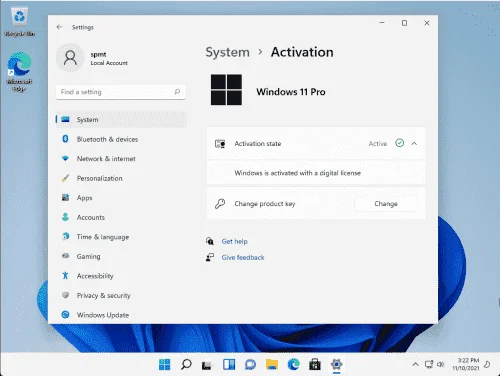Focus the Find a setting search box
This screenshot has width=500, height=376.
click(x=121, y=92)
